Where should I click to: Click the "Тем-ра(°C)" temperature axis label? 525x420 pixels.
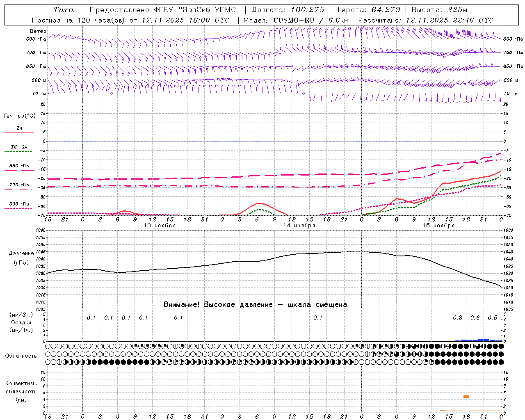click(19, 116)
